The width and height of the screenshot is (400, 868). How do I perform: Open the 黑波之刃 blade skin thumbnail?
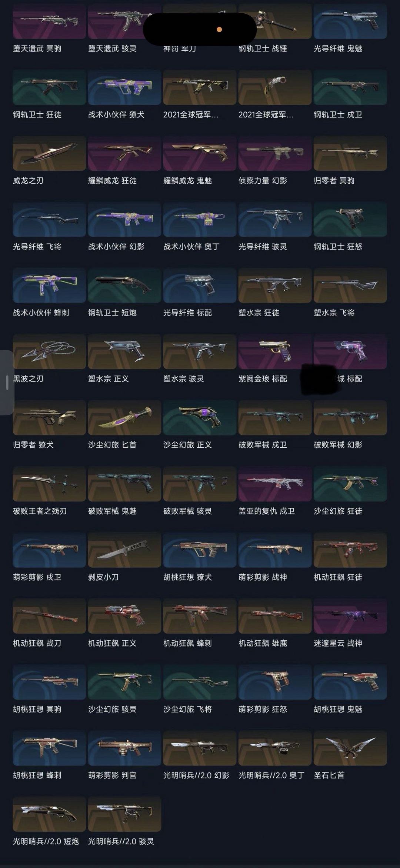49,351
